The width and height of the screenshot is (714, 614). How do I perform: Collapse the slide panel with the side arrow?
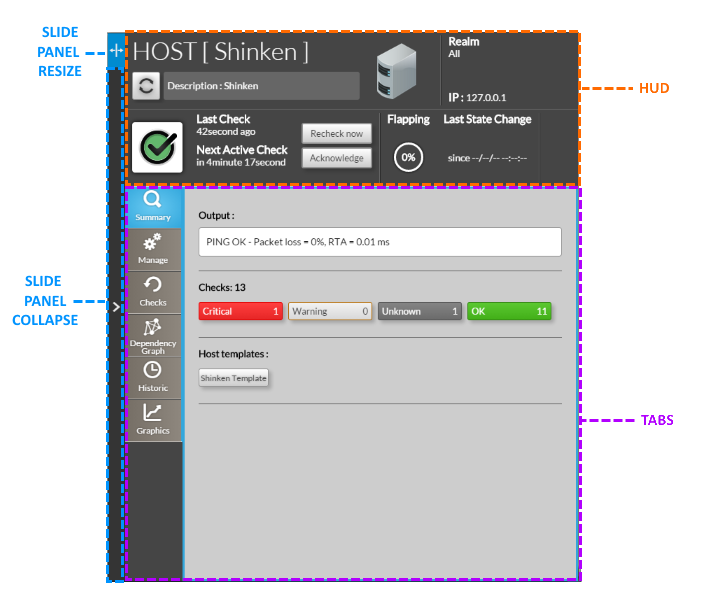pos(115,307)
